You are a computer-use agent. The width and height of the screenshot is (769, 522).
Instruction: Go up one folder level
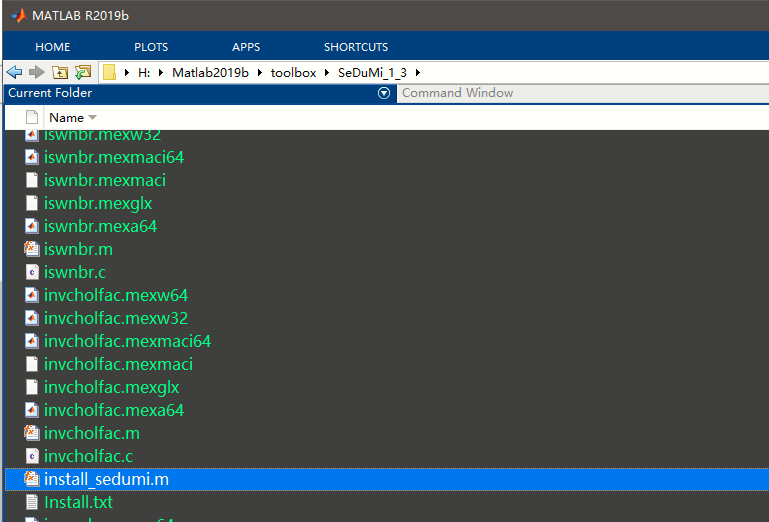click(60, 73)
